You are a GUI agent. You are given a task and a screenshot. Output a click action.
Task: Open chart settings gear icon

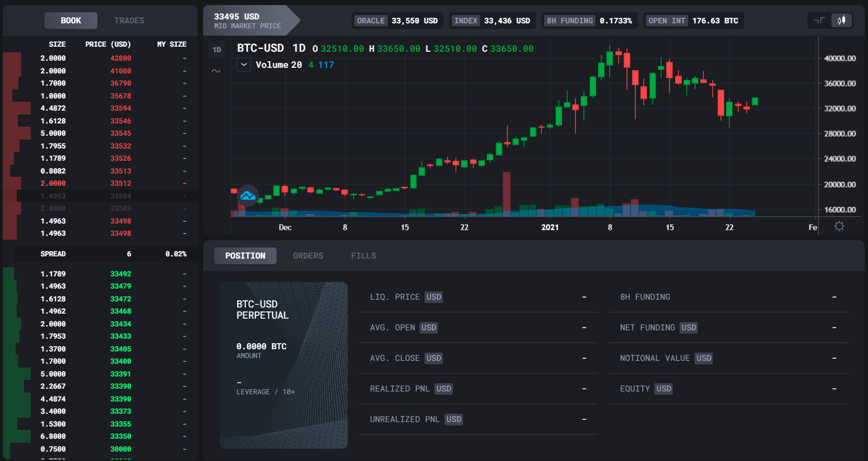(839, 226)
